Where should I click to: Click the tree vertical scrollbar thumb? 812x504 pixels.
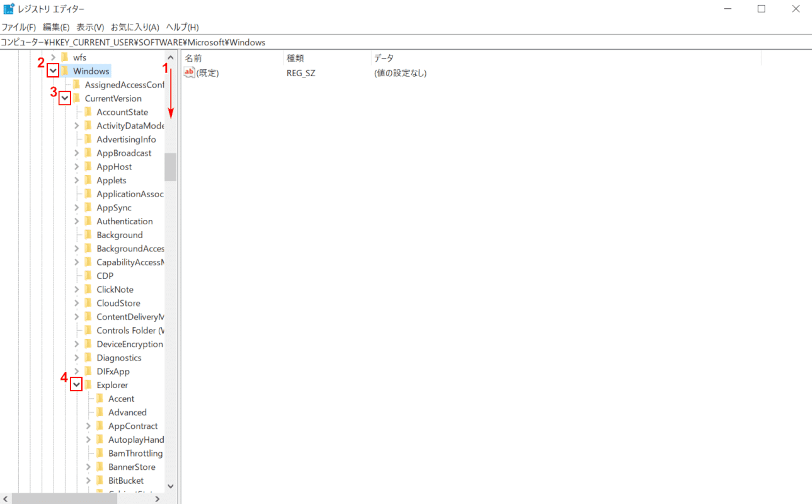[x=171, y=167]
